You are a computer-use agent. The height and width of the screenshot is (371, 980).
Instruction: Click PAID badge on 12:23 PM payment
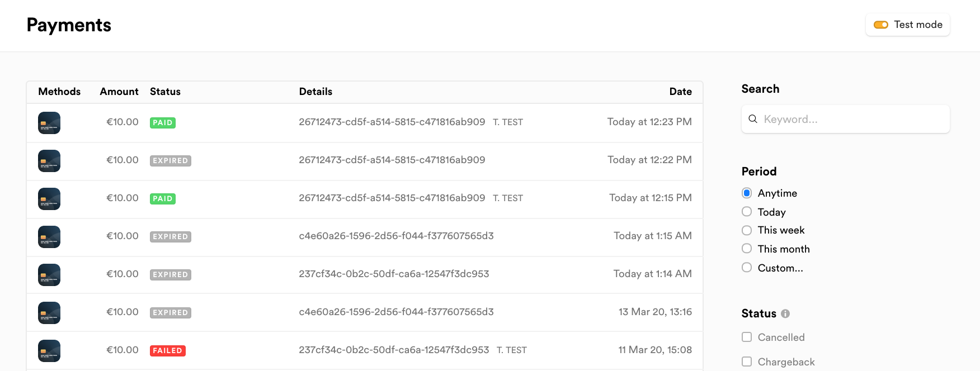pos(163,123)
